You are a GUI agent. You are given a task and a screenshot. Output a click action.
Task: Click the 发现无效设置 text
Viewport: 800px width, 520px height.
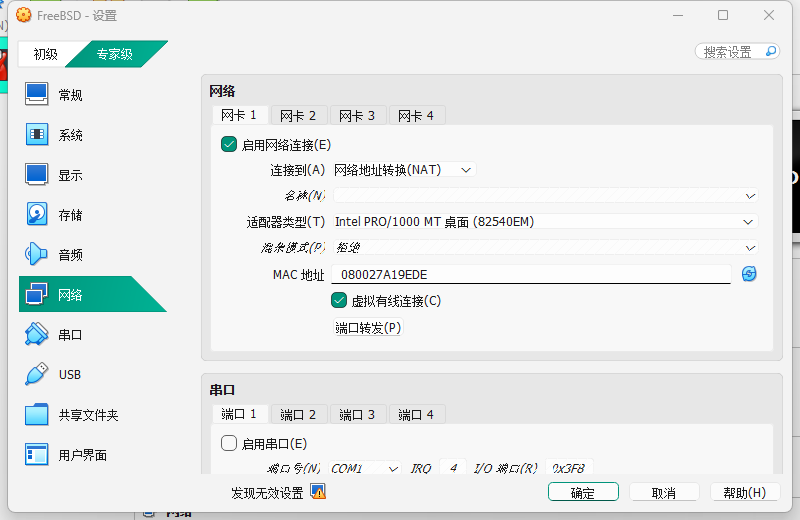coord(267,492)
